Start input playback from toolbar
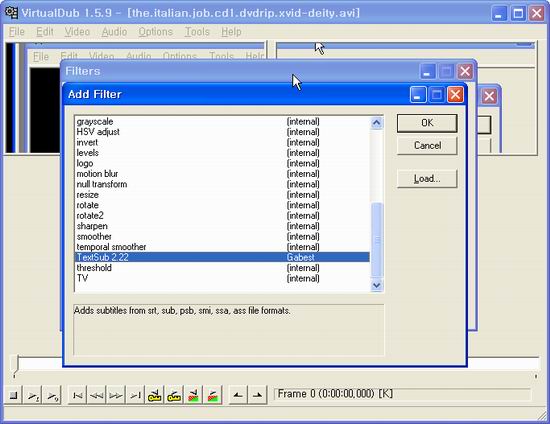Image resolution: width=550 pixels, height=424 pixels. 33,395
